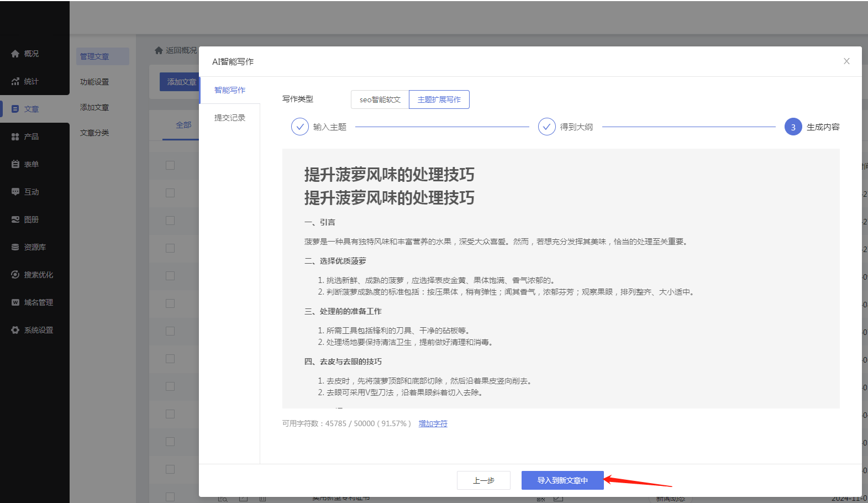The height and width of the screenshot is (503, 868).
Task: Open the 图册 image icon
Action: point(15,219)
